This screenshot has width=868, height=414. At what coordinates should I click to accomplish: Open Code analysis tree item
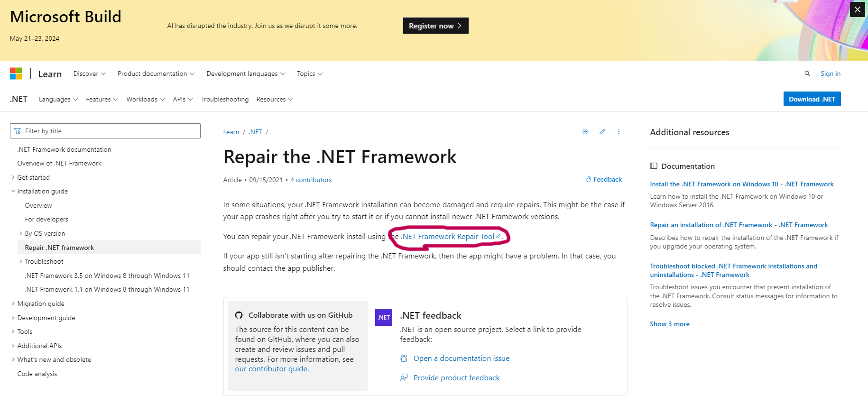pos(37,374)
